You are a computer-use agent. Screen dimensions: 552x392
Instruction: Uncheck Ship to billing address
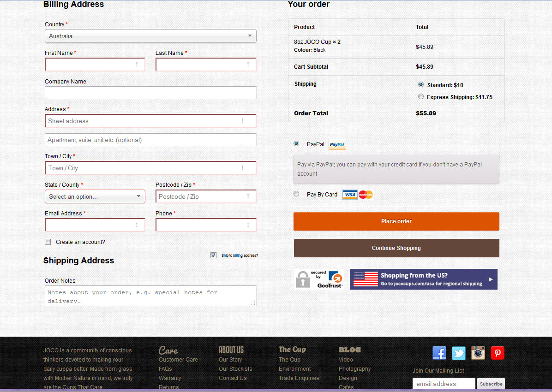[x=213, y=255]
